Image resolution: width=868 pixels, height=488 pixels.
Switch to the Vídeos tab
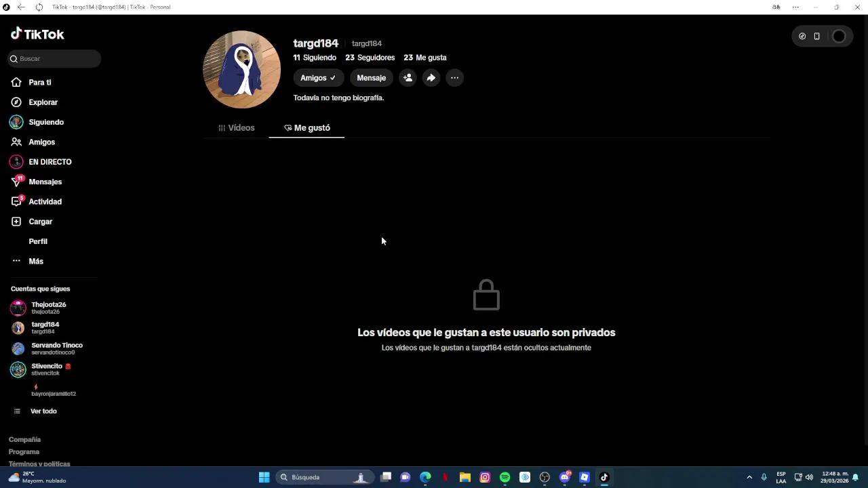point(237,127)
